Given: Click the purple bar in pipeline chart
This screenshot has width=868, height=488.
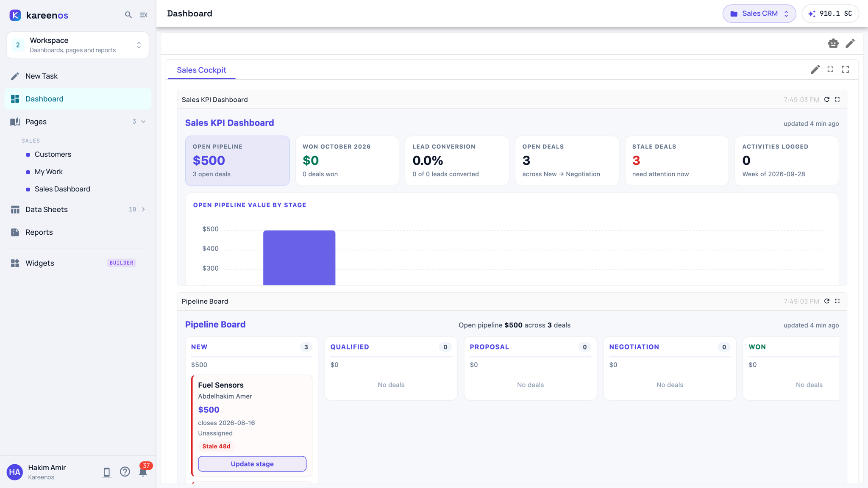Looking at the screenshot, I should [x=299, y=258].
